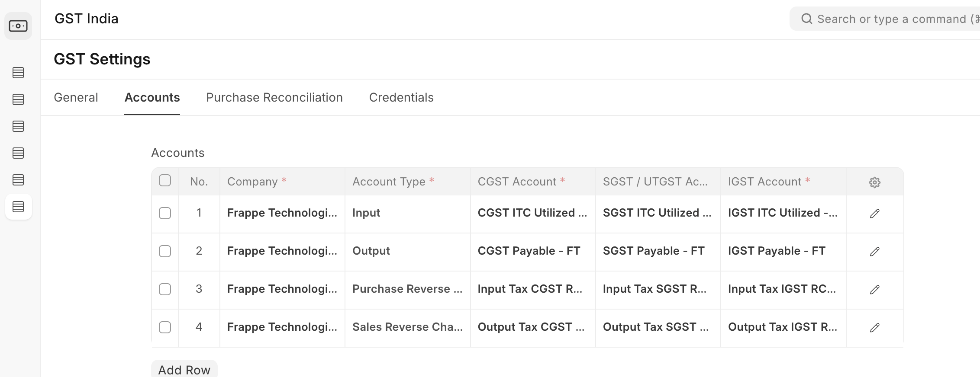Screen dimensions: 980x377
Task: Click the GST India app logo icon
Action: point(18,26)
